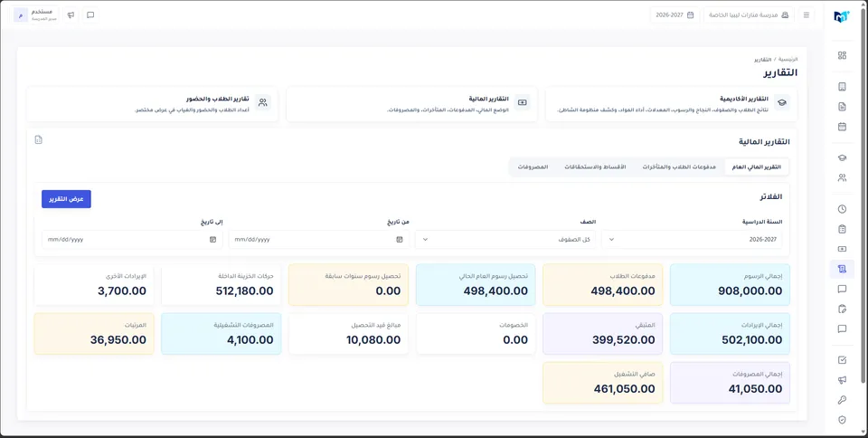
Task: Click the export icon in التقارير المالية panel
Action: [38, 139]
